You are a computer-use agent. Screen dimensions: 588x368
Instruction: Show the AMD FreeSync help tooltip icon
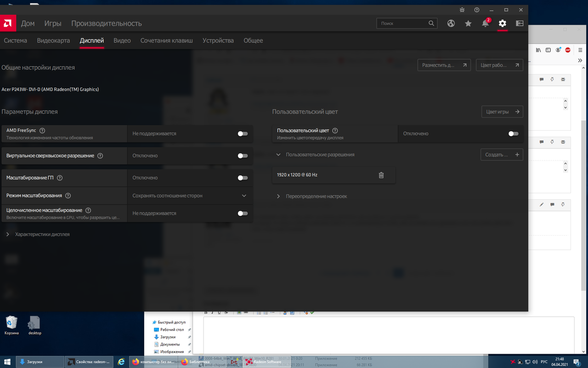[42, 131]
